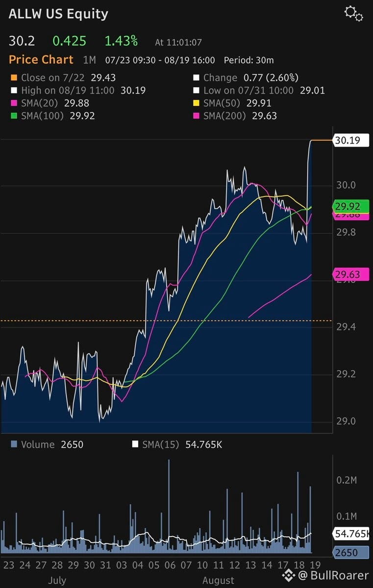Click the 29.0 price axis label
The image size is (373, 588).
346,421
